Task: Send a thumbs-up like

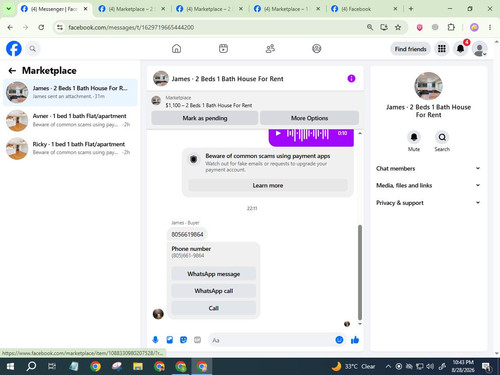Action: point(355,340)
